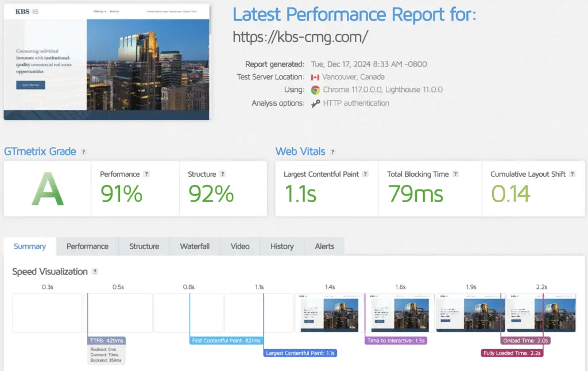Click the Total Blocking Time help icon
588x371 pixels.
pyautogui.click(x=455, y=174)
